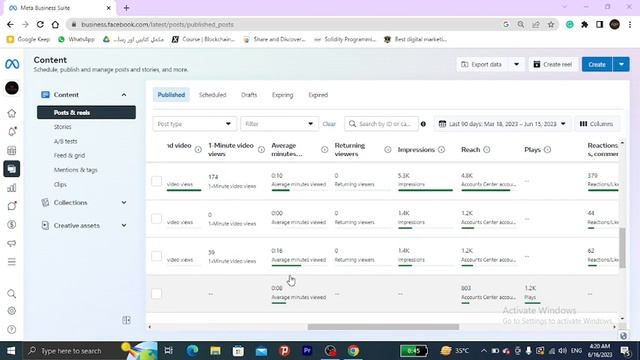Open Inbox chat bubble icon
This screenshot has height=360, width=640.
coord(12,206)
